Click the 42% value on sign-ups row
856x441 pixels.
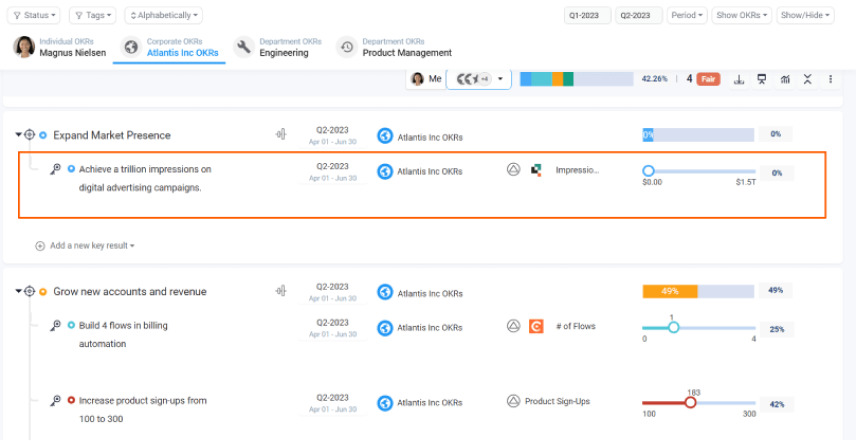(777, 404)
